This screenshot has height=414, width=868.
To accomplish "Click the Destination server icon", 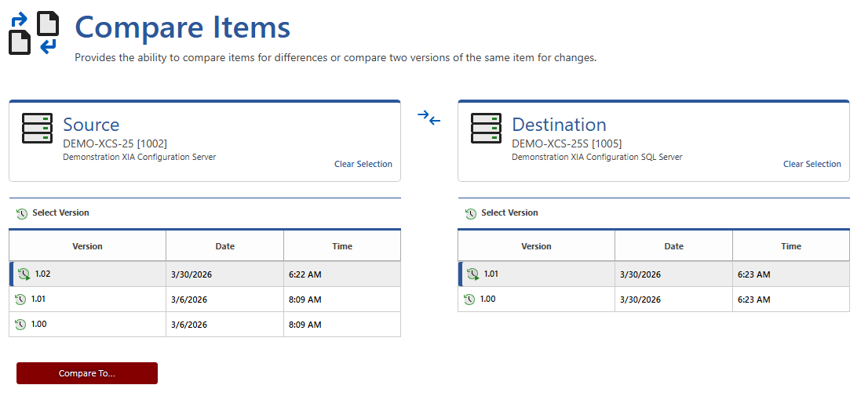I will coord(486,129).
